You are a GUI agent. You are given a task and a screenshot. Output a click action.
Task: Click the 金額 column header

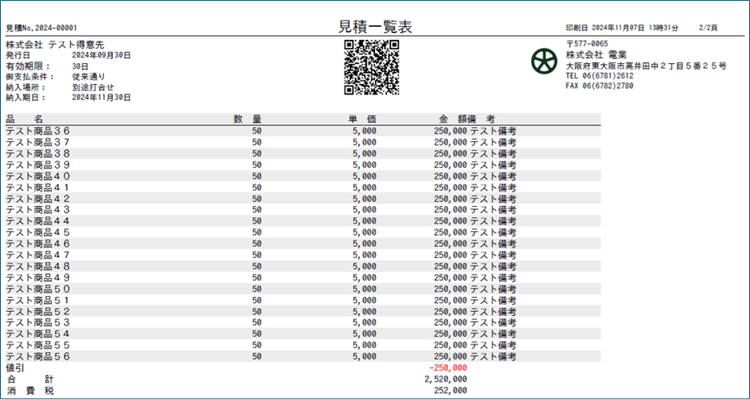[x=452, y=119]
